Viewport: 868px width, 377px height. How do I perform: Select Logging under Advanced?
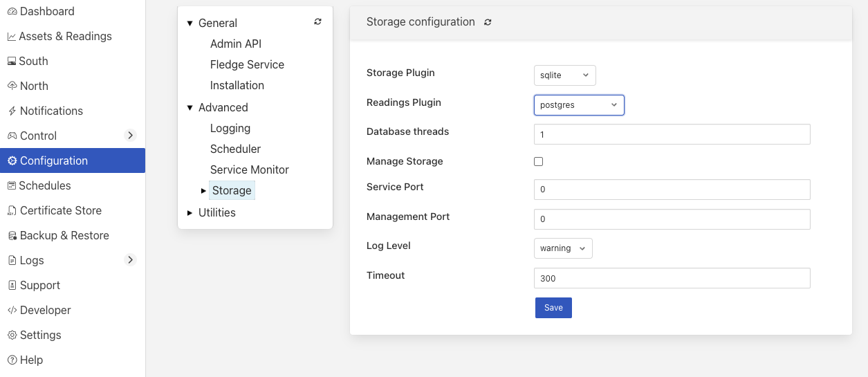click(x=230, y=128)
